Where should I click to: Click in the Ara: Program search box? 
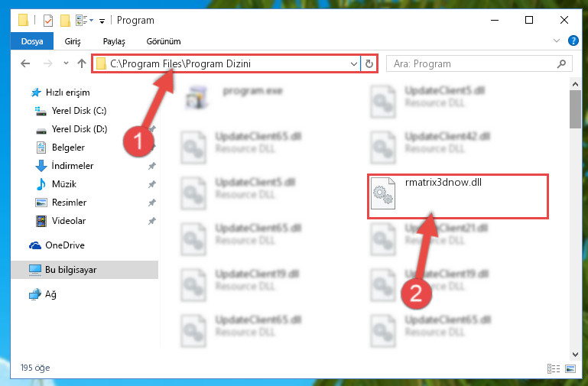point(473,63)
